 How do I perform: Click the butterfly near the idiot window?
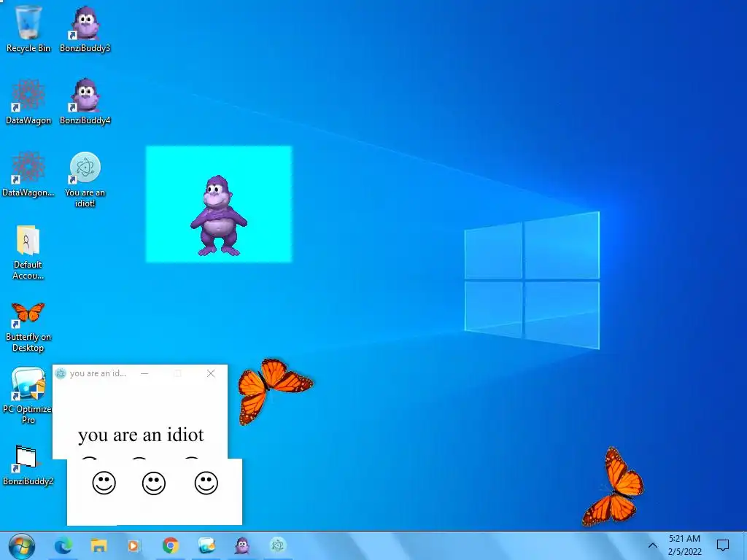coord(274,391)
